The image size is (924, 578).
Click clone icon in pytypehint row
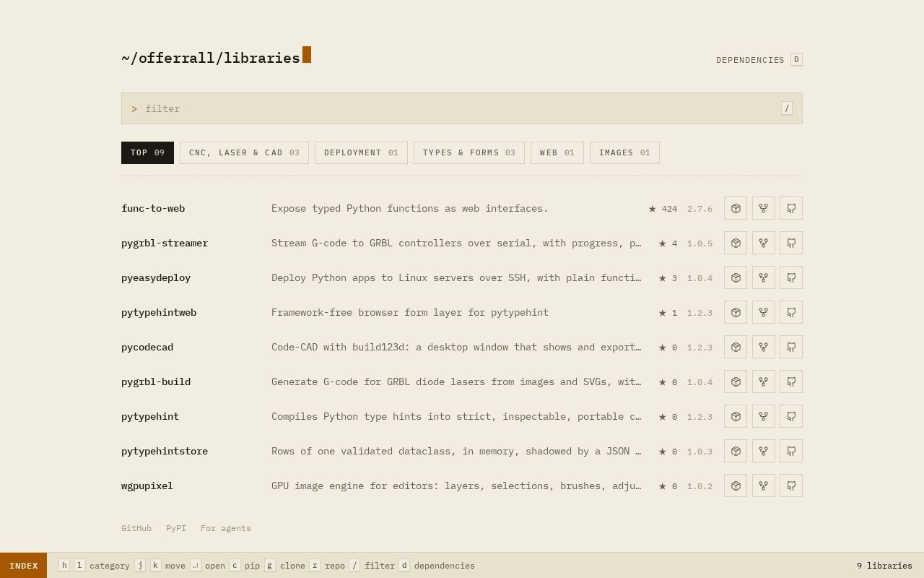[763, 416]
